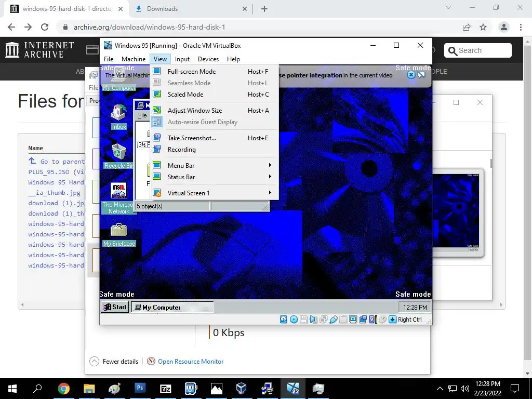Click the network adapter status bar icon
532x399 pixels.
(x=323, y=320)
